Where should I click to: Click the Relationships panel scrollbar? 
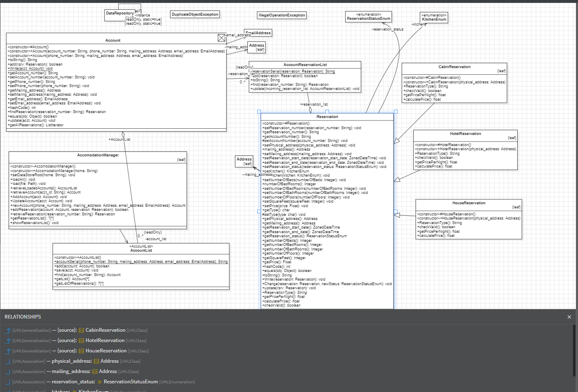[x=575, y=351]
